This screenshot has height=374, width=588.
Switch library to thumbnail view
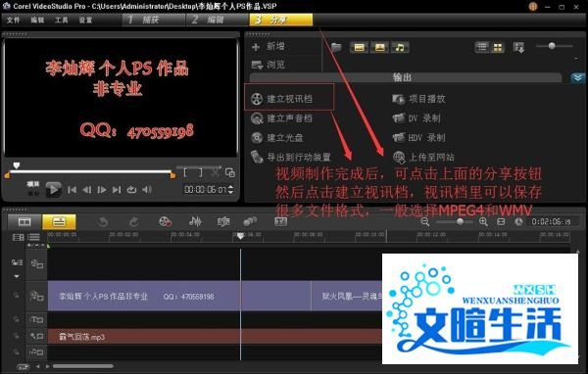[498, 47]
